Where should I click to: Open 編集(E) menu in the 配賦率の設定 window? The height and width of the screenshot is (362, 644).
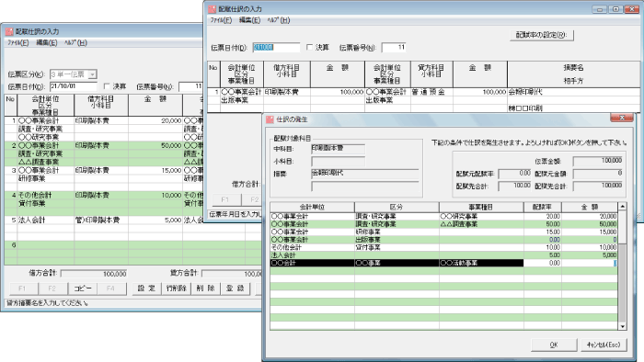(249, 20)
